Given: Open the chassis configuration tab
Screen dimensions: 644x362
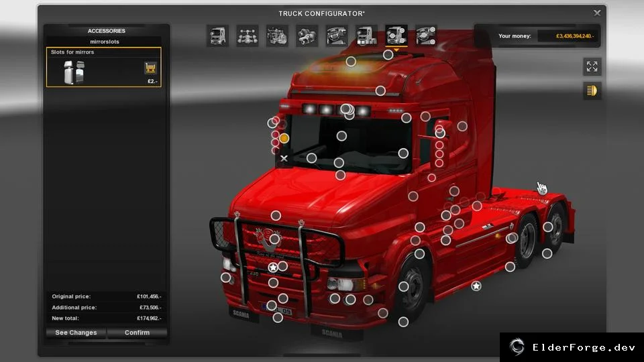Looking at the screenshot, I should pos(248,36).
